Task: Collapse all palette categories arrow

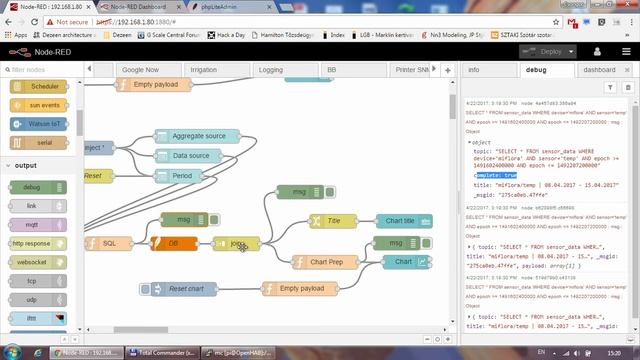Action: [x=64, y=340]
